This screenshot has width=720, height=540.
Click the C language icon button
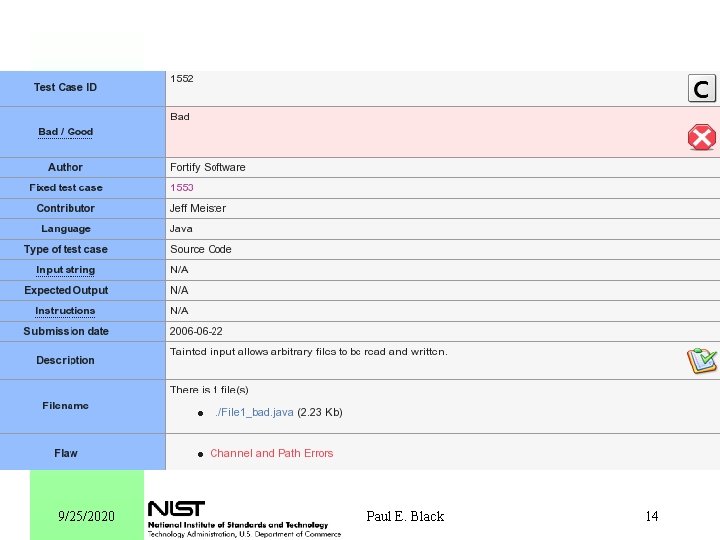pyautogui.click(x=702, y=88)
